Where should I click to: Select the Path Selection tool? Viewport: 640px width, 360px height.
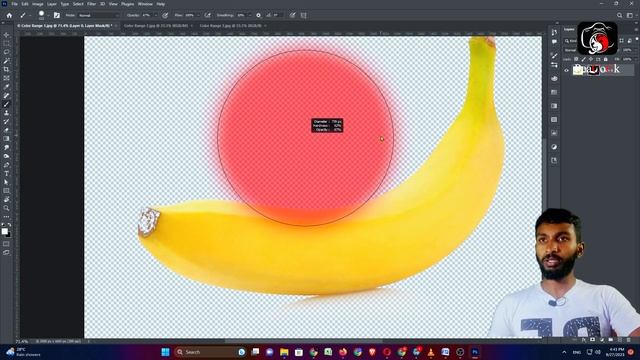pyautogui.click(x=7, y=182)
